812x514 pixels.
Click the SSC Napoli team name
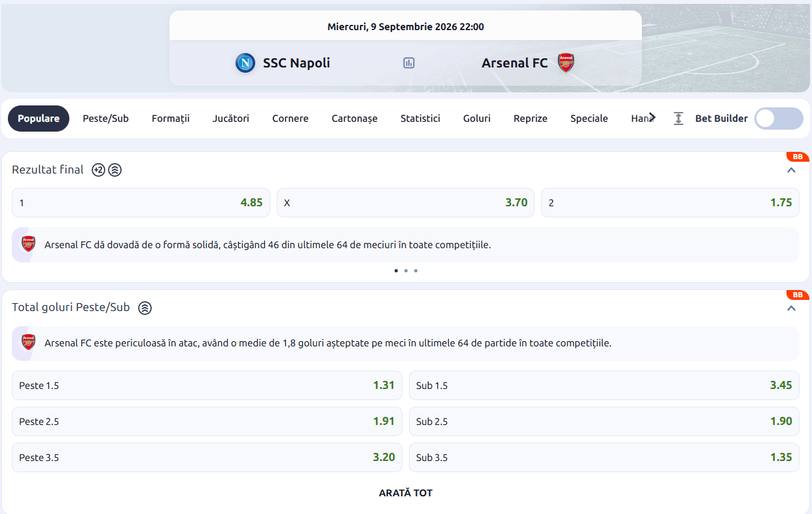[296, 63]
